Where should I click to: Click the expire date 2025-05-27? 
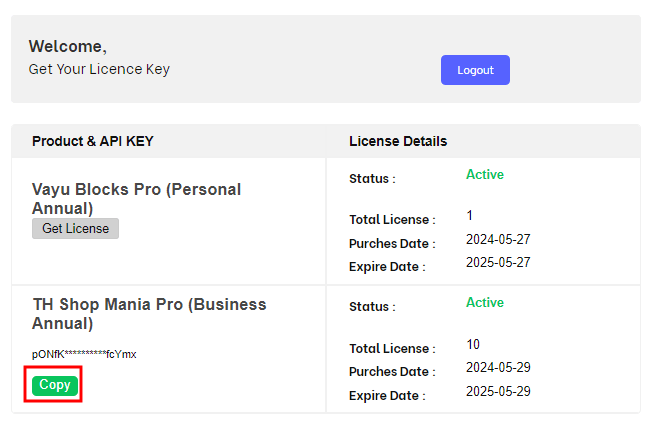(x=498, y=262)
